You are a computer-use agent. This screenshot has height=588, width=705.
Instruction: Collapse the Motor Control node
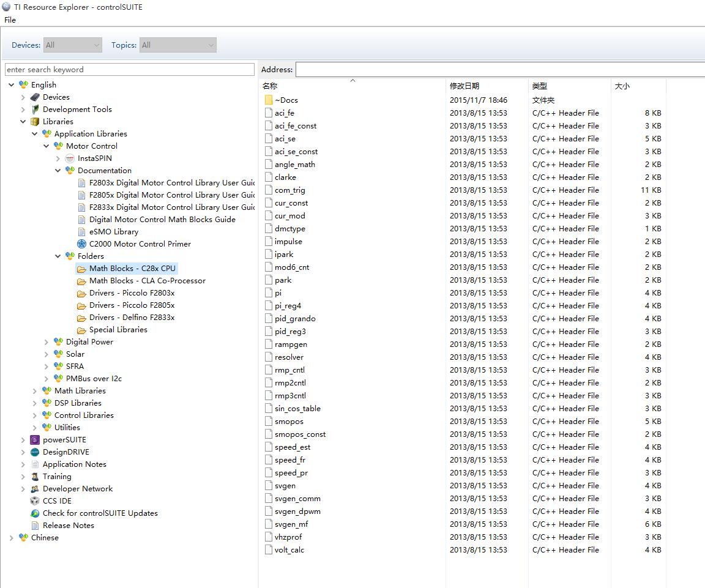(47, 146)
